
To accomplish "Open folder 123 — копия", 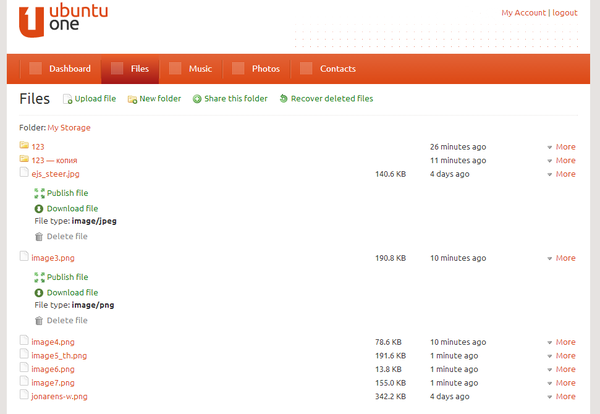I will coord(54,161).
